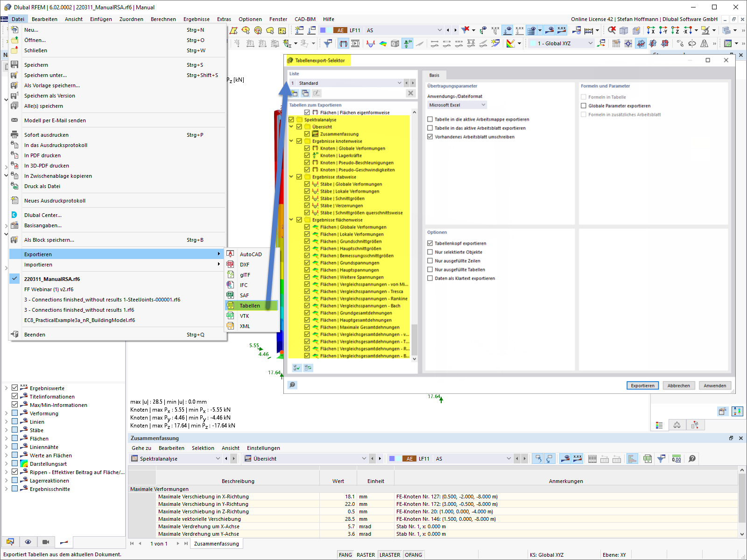Open the Standard list dropdown

pyautogui.click(x=400, y=83)
